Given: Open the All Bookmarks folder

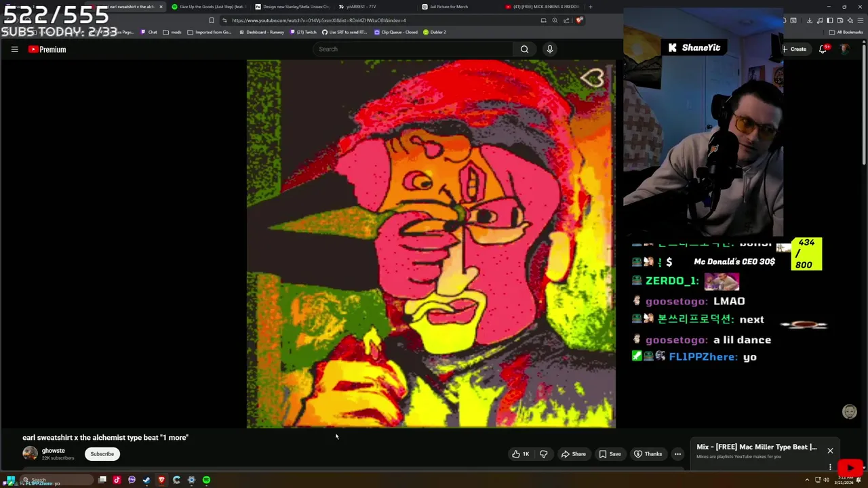Looking at the screenshot, I should tap(846, 32).
